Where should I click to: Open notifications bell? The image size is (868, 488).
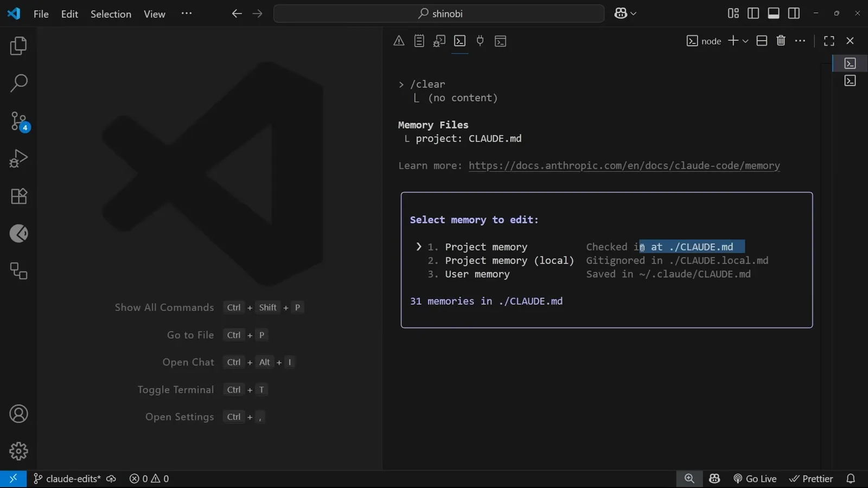(x=851, y=479)
